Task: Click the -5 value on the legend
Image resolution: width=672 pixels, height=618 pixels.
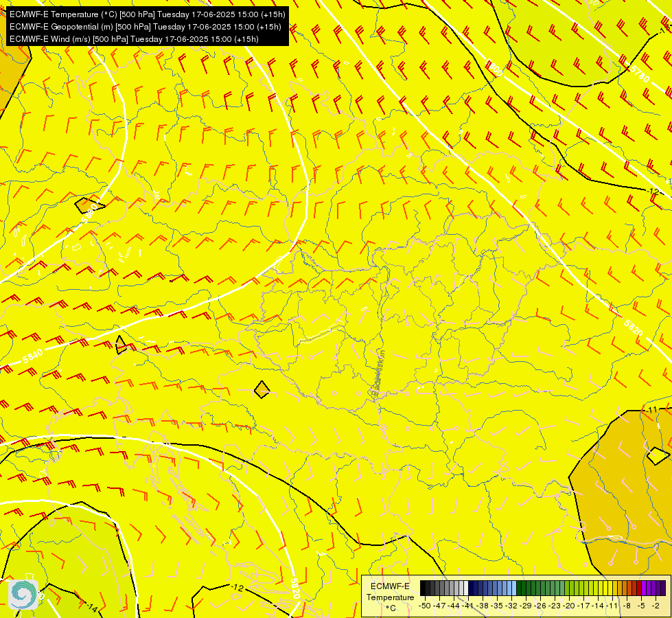Action: [641, 606]
